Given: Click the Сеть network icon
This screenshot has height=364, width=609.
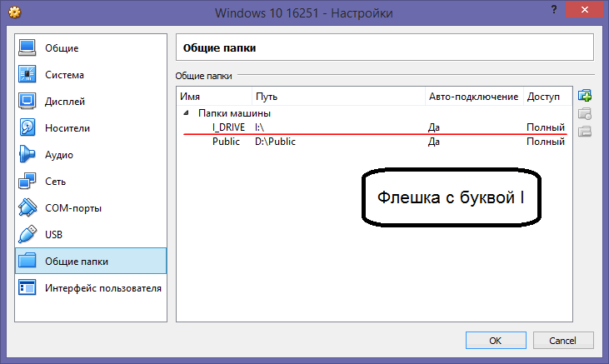Looking at the screenshot, I should (x=27, y=181).
